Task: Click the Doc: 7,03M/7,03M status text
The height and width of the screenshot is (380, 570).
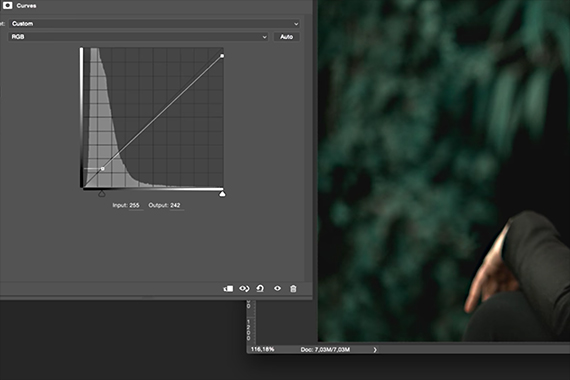Action: (x=325, y=349)
